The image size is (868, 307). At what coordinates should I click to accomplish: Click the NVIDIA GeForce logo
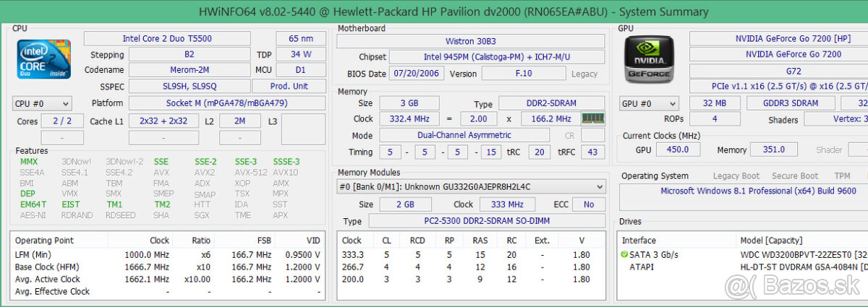[650, 59]
